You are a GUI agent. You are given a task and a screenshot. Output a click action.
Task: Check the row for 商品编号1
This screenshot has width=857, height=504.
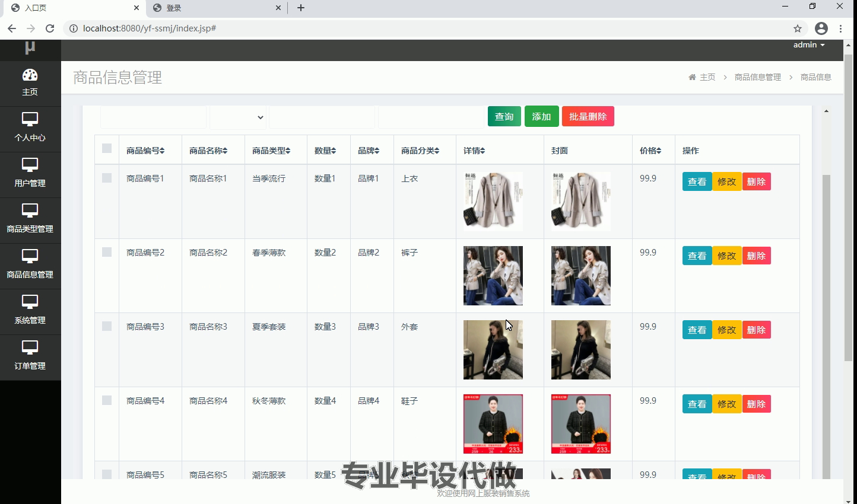pyautogui.click(x=107, y=178)
